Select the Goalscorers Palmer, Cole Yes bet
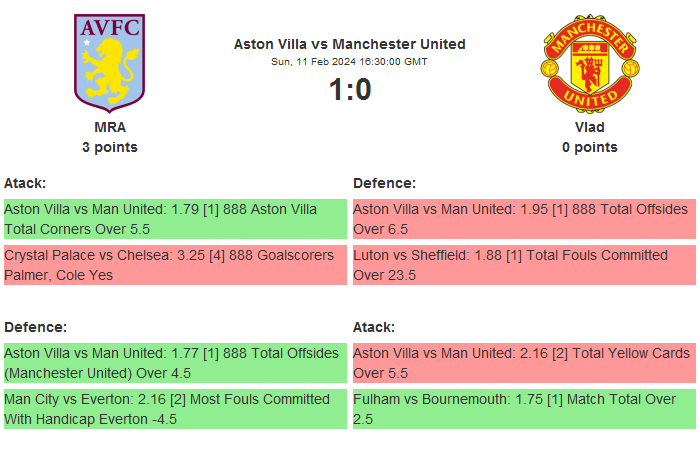Image resolution: width=700 pixels, height=460 pixels. pyautogui.click(x=175, y=265)
